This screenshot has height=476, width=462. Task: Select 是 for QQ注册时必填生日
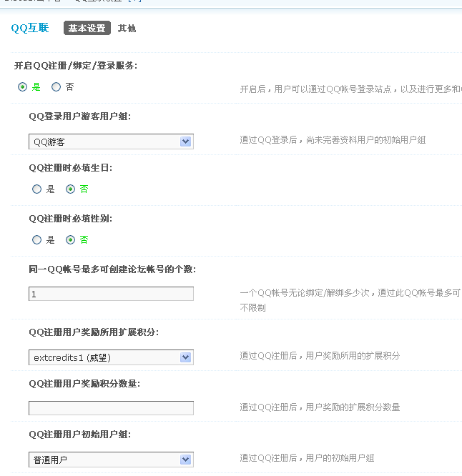[x=37, y=189]
